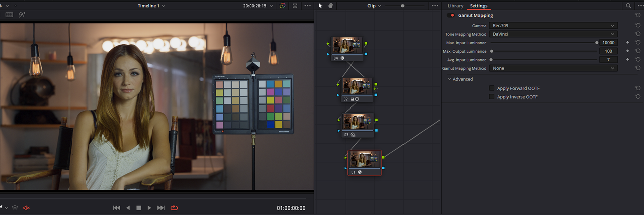Disable the Gamut Mapping effect switch
Screen dimensions: 644x215
point(451,15)
